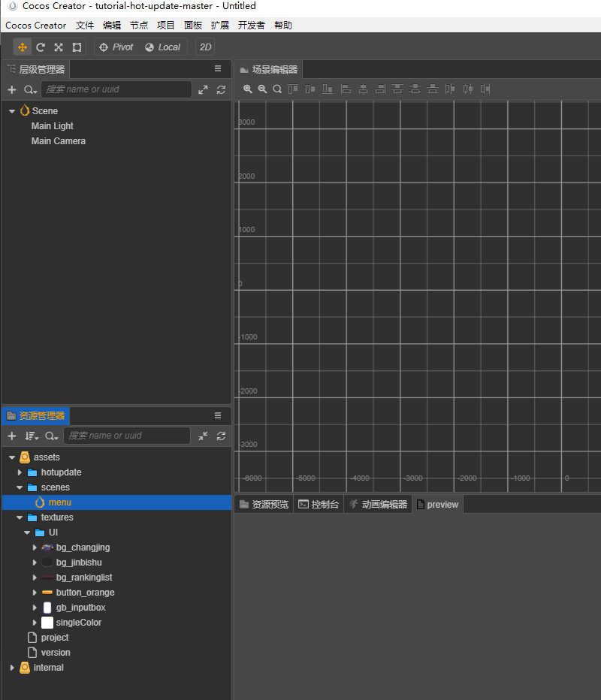This screenshot has height=700, width=601.
Task: Select the Main Light node
Action: click(x=53, y=126)
